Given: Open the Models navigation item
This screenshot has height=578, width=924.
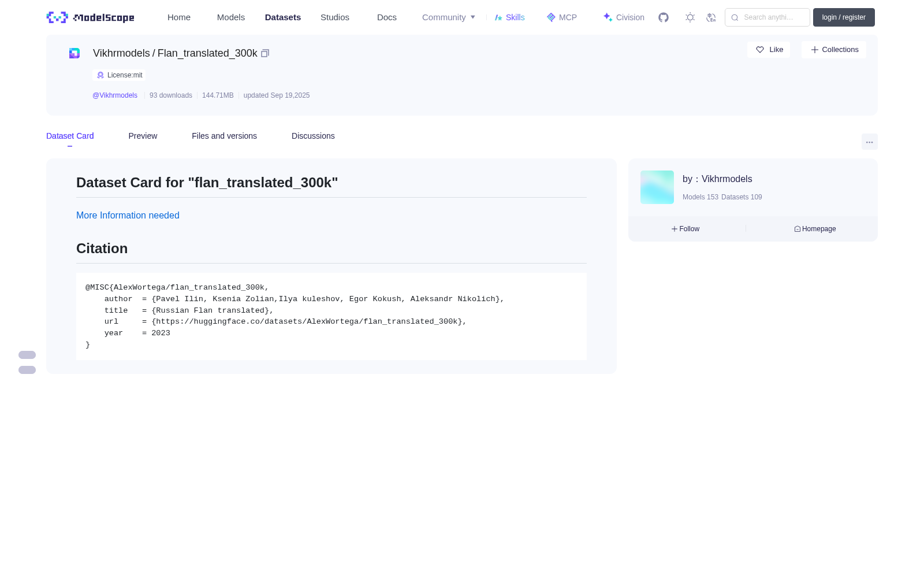Looking at the screenshot, I should [231, 17].
